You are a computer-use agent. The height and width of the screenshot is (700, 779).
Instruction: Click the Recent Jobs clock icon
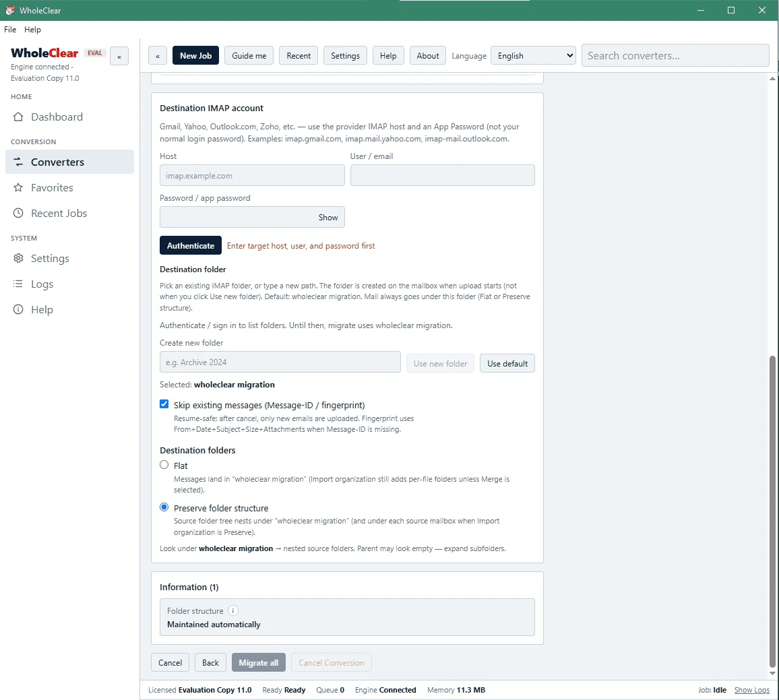coord(18,213)
